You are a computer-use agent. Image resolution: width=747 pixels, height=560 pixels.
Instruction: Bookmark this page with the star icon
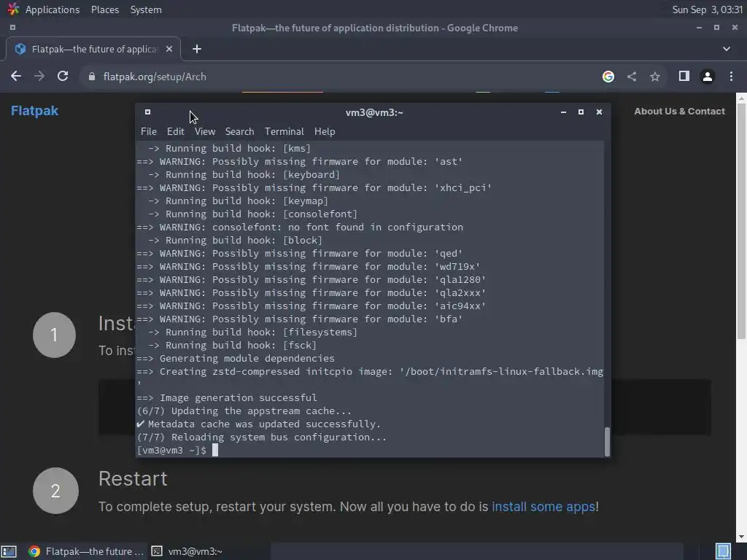[655, 76]
